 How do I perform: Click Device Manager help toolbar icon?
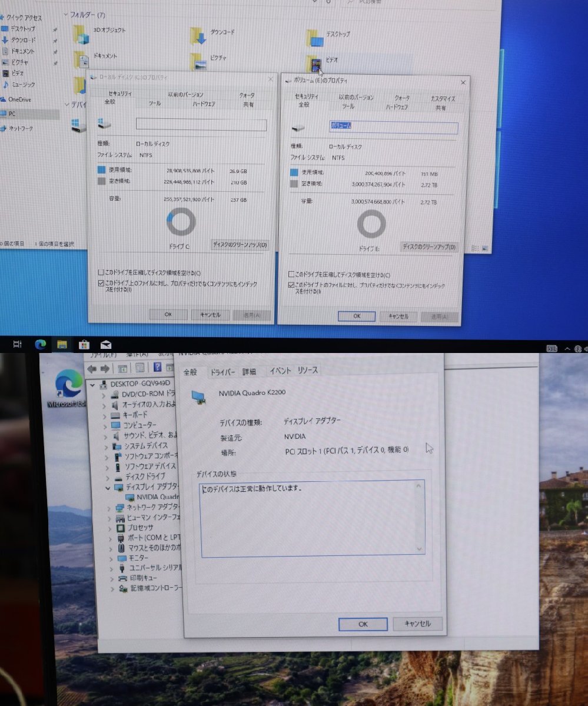pyautogui.click(x=157, y=368)
